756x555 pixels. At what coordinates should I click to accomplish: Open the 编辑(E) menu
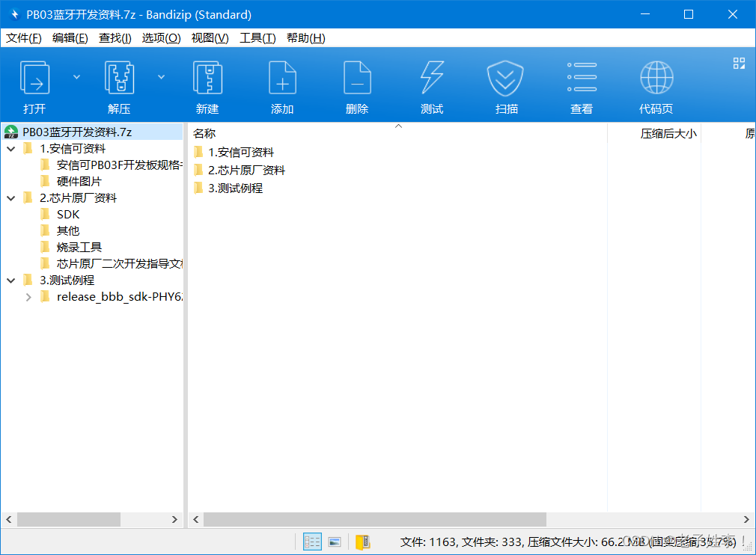point(70,38)
